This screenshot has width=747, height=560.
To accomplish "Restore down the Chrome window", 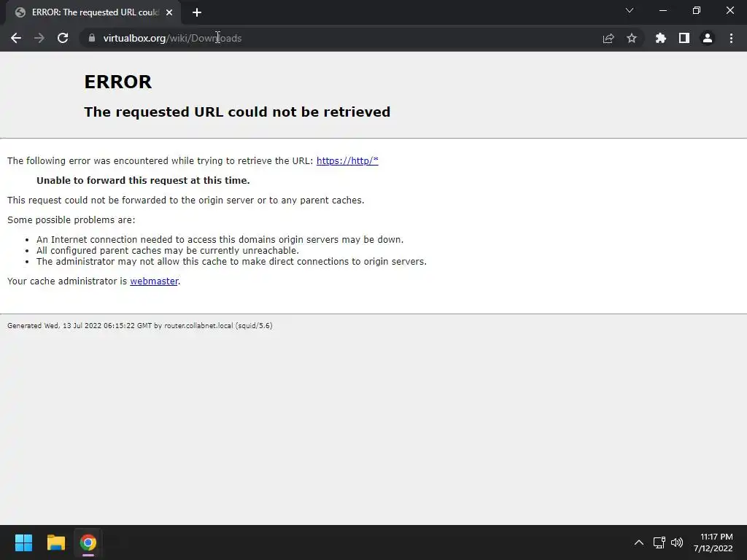I will pos(697,10).
